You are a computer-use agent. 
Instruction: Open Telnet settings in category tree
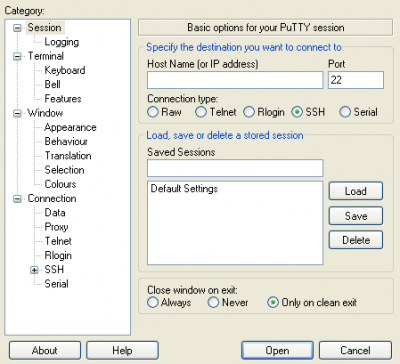[58, 241]
